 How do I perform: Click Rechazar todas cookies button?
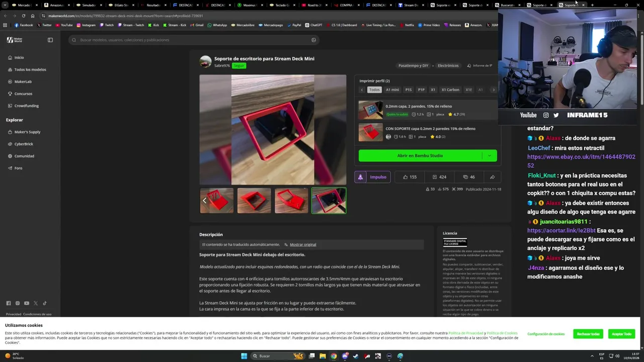(588, 334)
